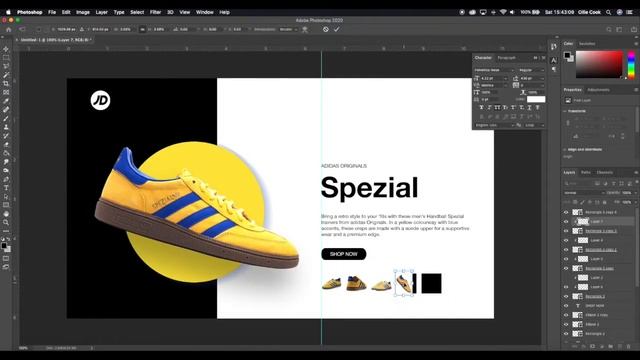640x360 pixels.
Task: Hide the Ellipse 1 copy layer
Action: (x=566, y=315)
